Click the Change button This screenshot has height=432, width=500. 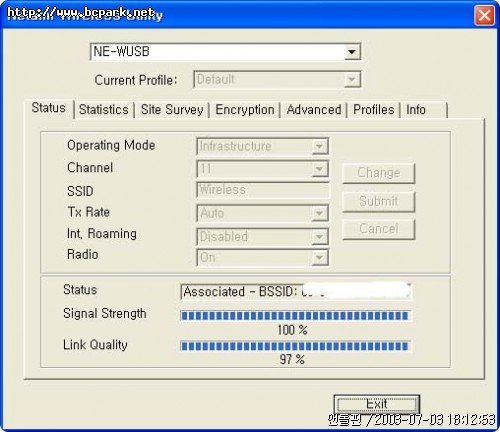379,173
